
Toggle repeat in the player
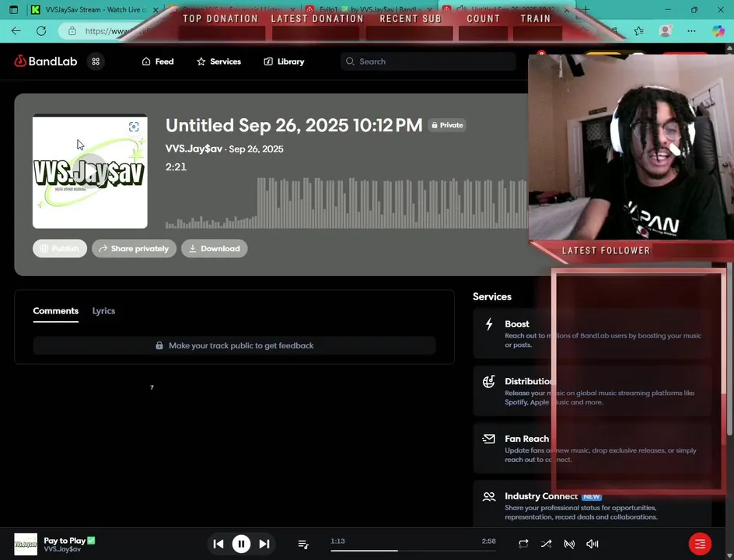(x=523, y=544)
